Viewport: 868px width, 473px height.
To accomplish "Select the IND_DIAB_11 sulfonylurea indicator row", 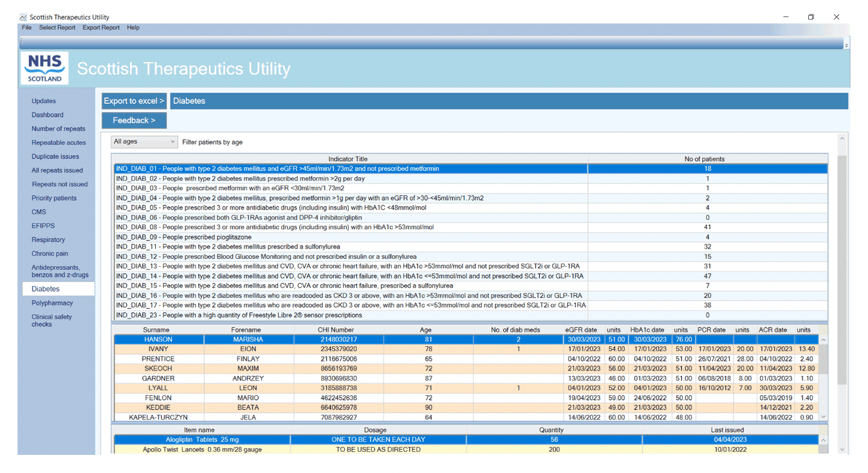I will tap(470, 247).
